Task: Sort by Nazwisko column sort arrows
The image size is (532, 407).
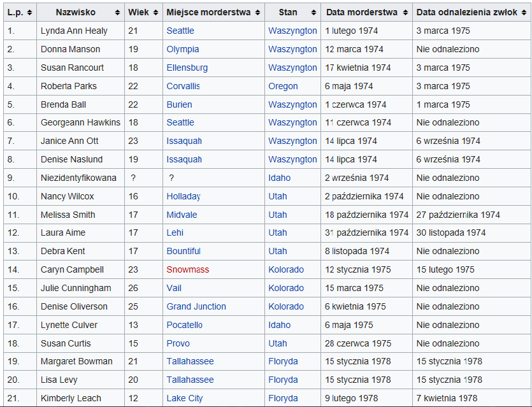Action: (117, 13)
